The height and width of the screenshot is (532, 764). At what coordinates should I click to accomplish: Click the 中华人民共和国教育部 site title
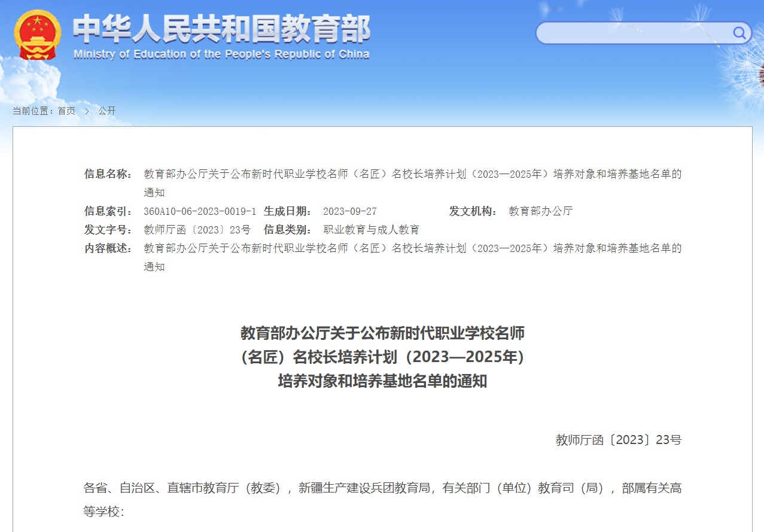pos(222,28)
